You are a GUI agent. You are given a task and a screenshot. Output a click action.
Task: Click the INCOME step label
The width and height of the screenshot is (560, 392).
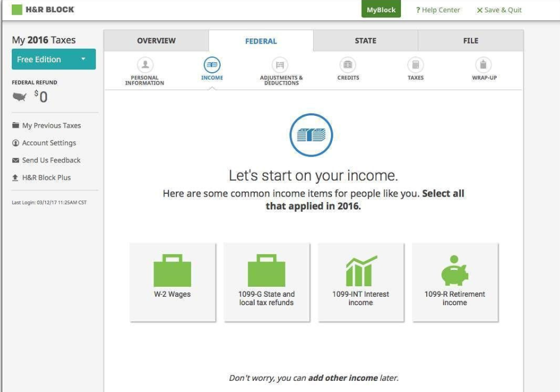pos(212,78)
